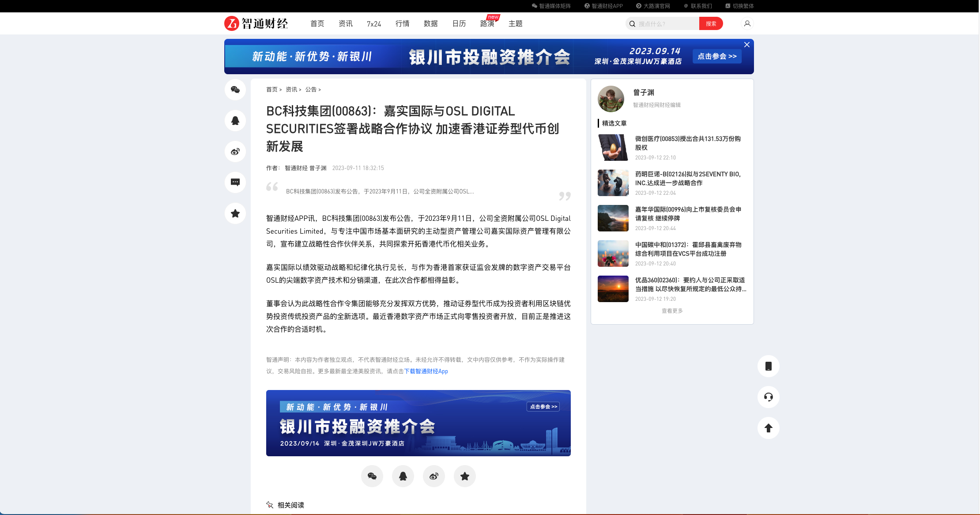Open 智通媒体矩阵 top bar link
The height and width of the screenshot is (515, 980).
point(551,6)
